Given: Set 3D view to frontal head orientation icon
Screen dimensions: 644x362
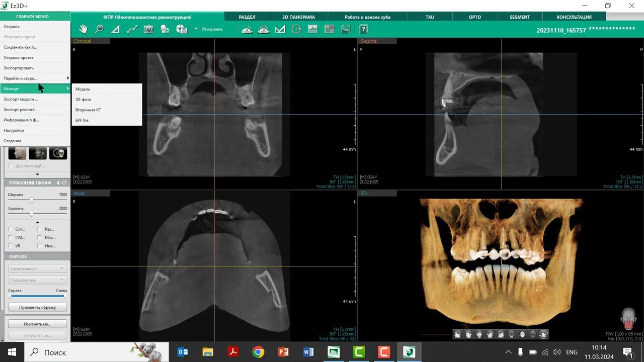Looking at the screenshot, I should point(479,334).
